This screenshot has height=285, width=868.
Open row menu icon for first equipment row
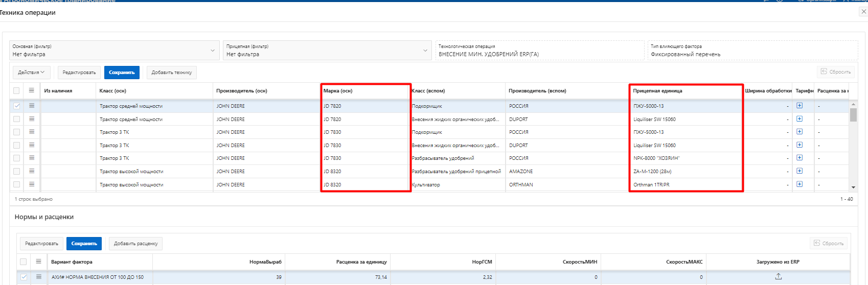(x=32, y=106)
